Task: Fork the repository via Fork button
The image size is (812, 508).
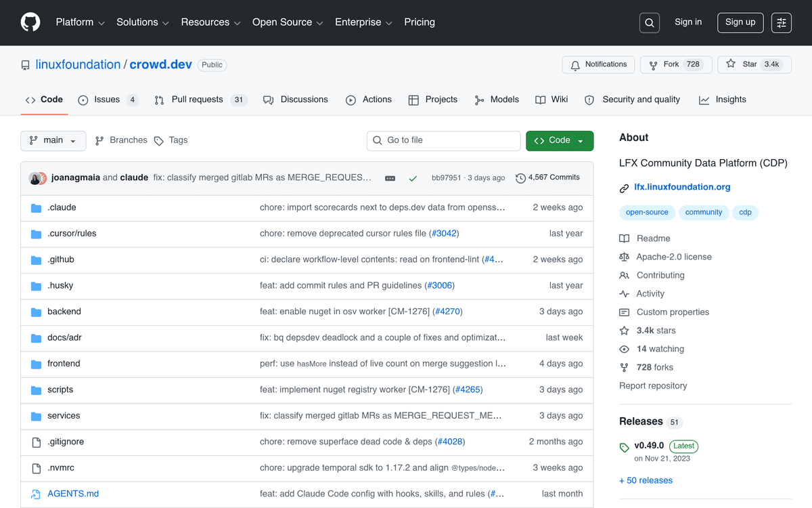Action: click(676, 64)
